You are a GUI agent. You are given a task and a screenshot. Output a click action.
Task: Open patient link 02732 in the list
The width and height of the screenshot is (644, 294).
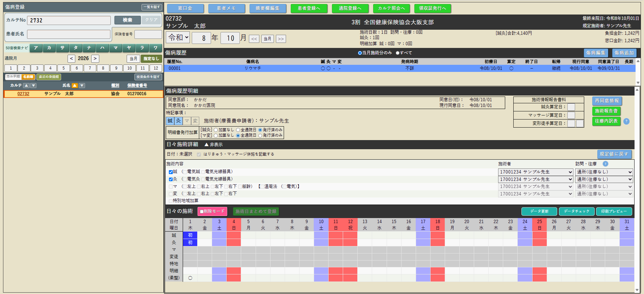point(23,94)
